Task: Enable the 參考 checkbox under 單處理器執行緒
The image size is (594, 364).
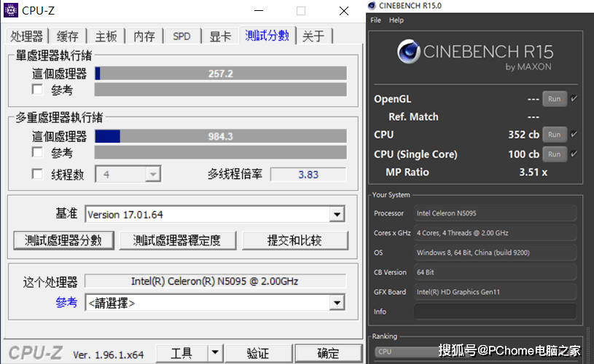Action: (37, 90)
